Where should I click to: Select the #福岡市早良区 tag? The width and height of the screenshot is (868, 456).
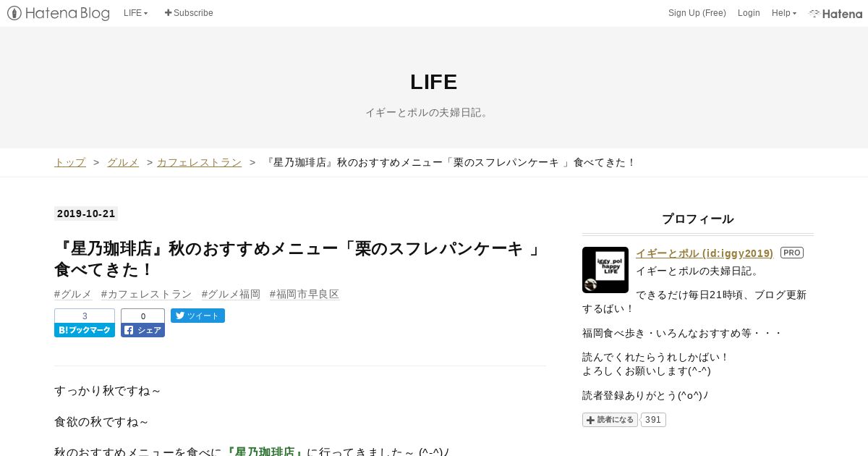coord(305,294)
